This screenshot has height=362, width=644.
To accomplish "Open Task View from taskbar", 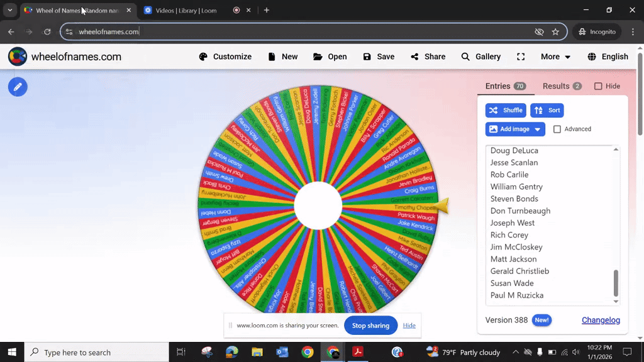I will pyautogui.click(x=180, y=352).
